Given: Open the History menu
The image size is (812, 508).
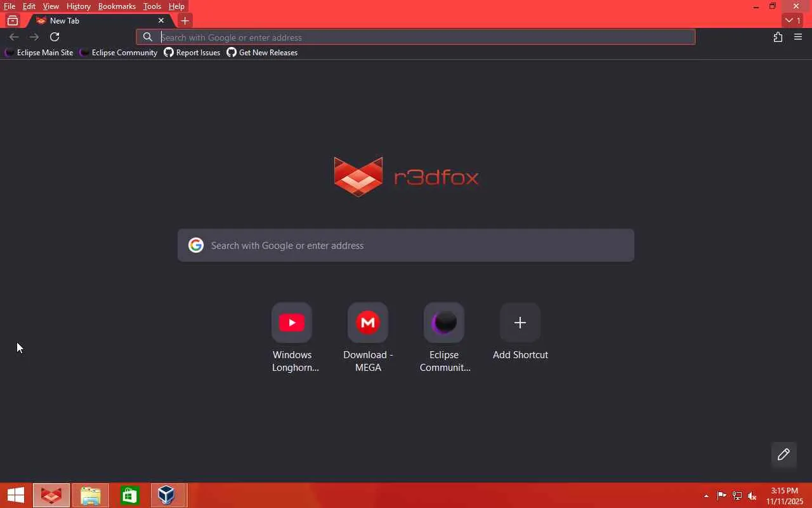Looking at the screenshot, I should (78, 6).
